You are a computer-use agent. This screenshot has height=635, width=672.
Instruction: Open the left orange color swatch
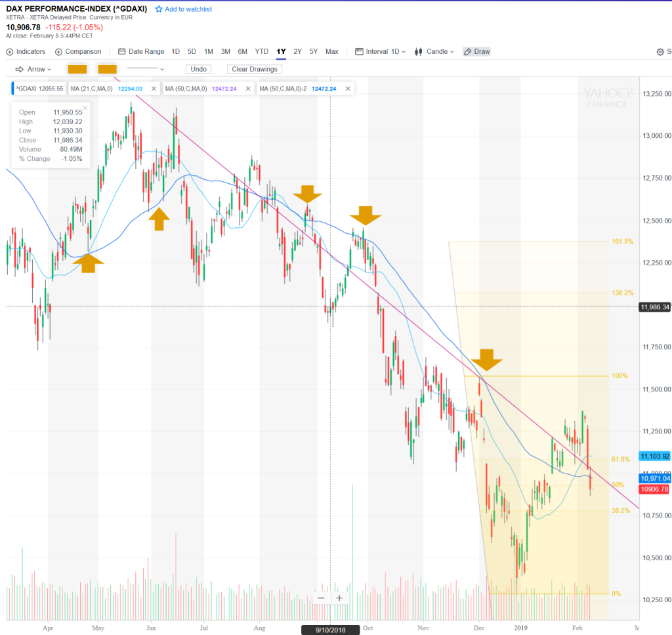tap(77, 69)
